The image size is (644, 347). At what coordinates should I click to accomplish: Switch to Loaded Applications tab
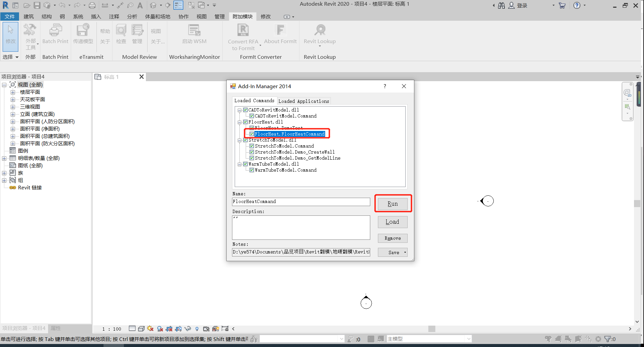[x=304, y=101]
